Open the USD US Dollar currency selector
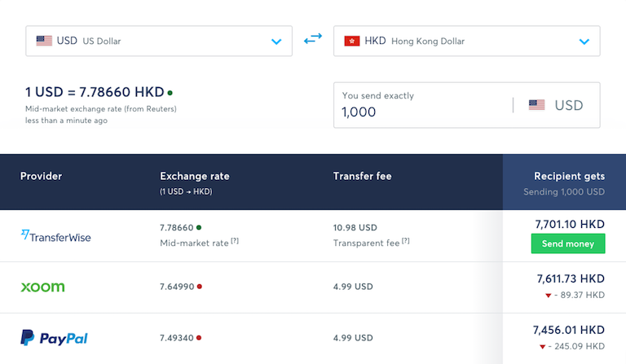The width and height of the screenshot is (626, 364). click(x=159, y=41)
